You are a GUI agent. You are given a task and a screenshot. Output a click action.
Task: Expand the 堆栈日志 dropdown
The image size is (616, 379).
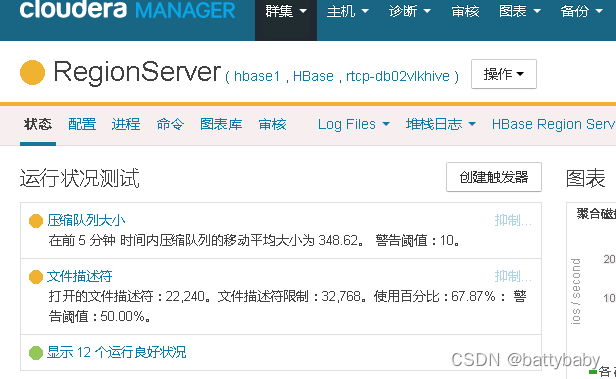pyautogui.click(x=440, y=124)
